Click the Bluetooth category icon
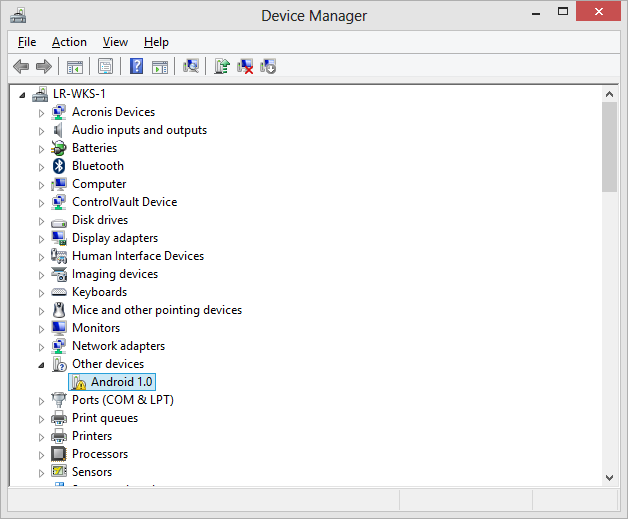 click(59, 166)
